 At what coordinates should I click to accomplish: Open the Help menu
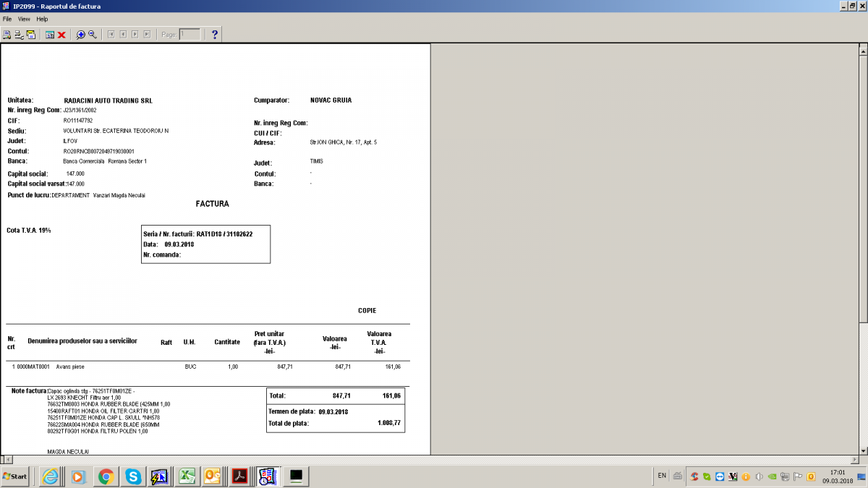click(42, 19)
